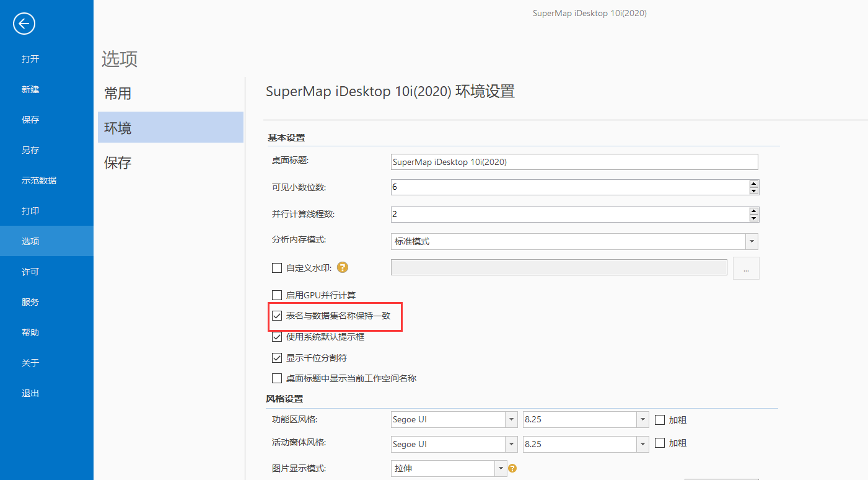Viewport: 868px width, 480px height.
Task: Increase the 可见小数位数 value
Action: (x=753, y=184)
